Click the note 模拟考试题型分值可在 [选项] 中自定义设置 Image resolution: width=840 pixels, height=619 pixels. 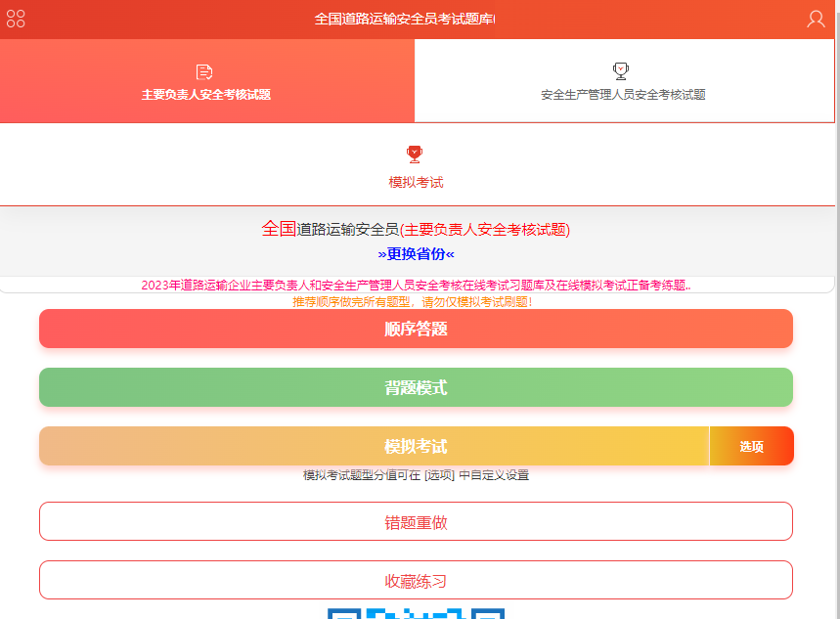tap(416, 475)
